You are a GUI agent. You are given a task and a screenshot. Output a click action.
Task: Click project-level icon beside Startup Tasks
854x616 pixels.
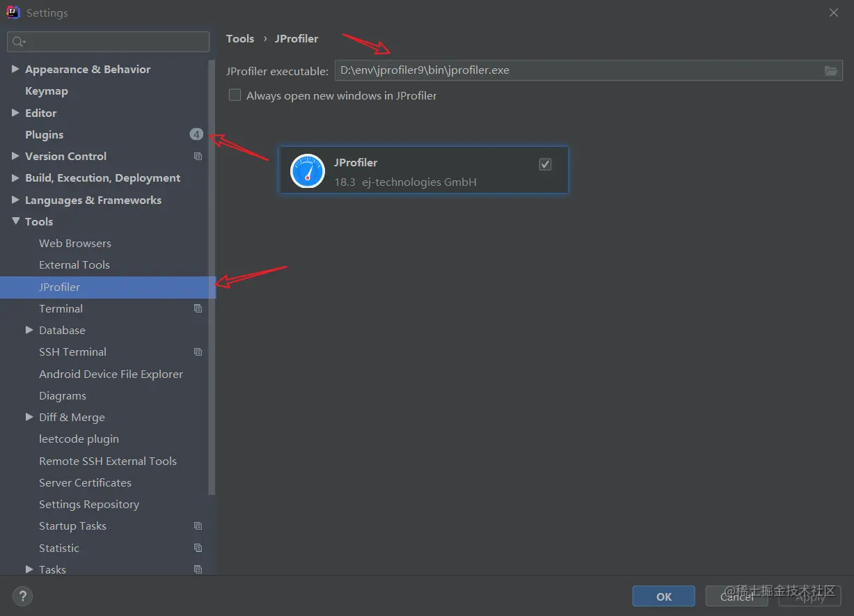click(x=198, y=526)
